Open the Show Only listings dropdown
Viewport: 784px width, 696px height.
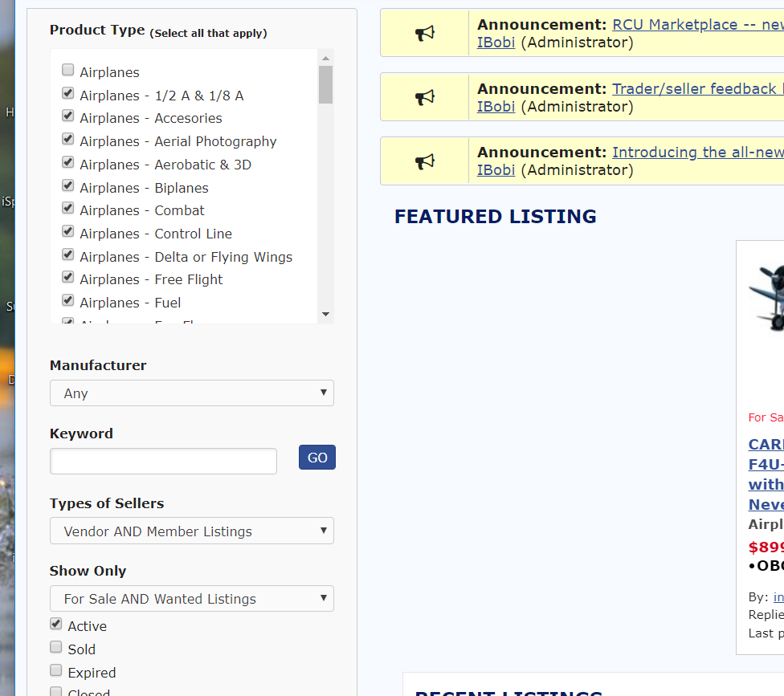coord(192,599)
